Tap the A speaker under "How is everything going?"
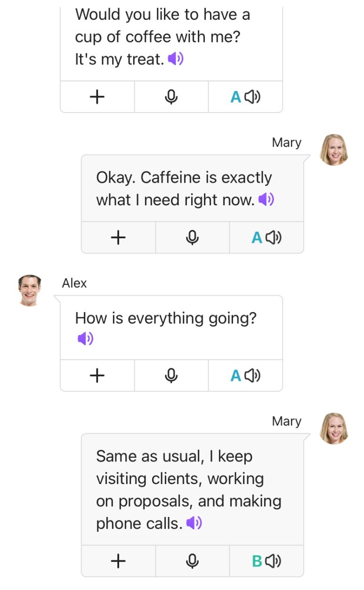This screenshot has width=364, height=590. coord(245,375)
